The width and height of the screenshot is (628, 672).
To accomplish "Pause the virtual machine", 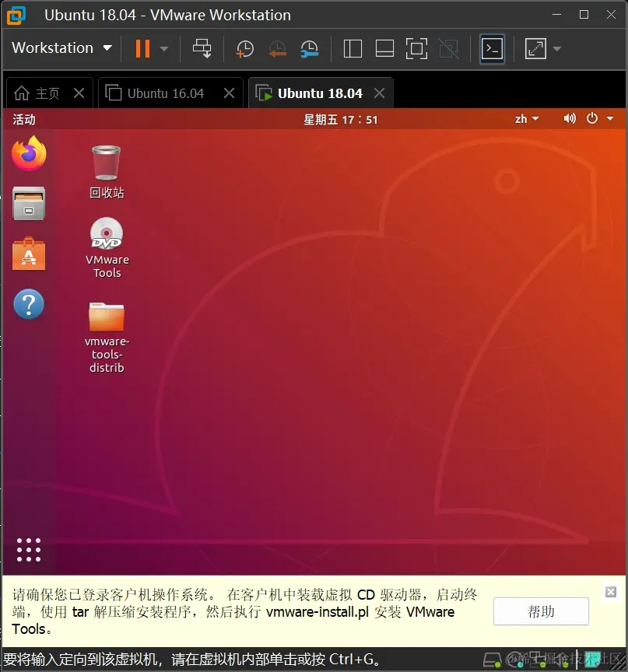I will click(x=142, y=48).
